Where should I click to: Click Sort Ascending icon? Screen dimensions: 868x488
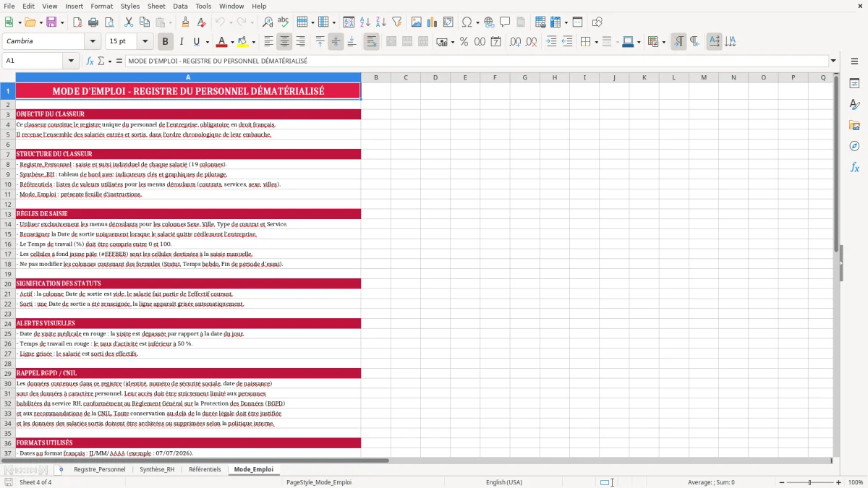(365, 22)
